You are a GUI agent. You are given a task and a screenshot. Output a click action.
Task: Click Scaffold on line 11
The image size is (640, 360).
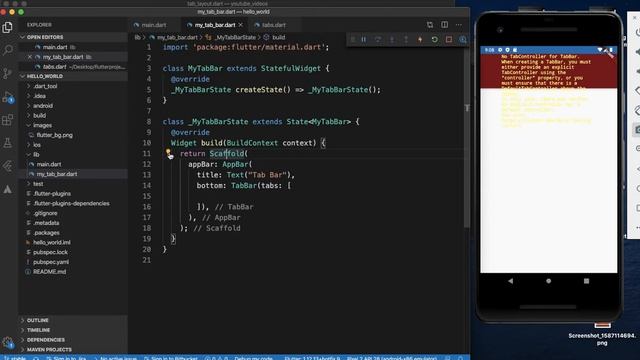click(227, 153)
